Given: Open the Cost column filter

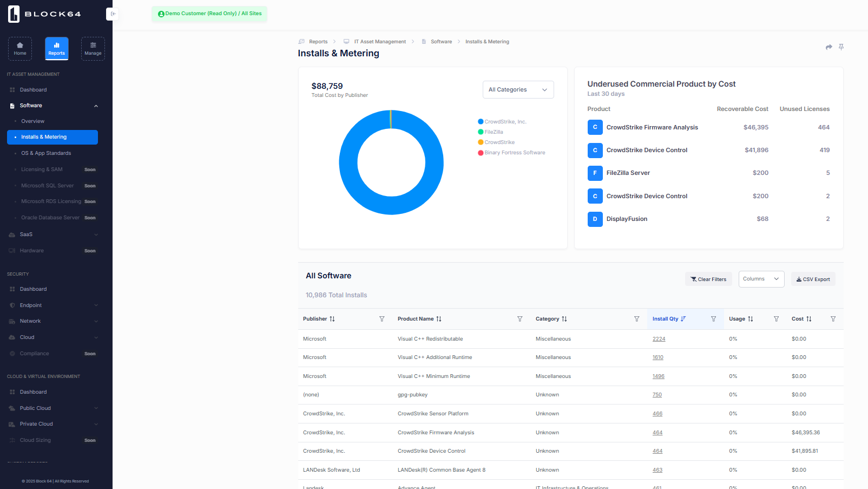Looking at the screenshot, I should point(833,319).
